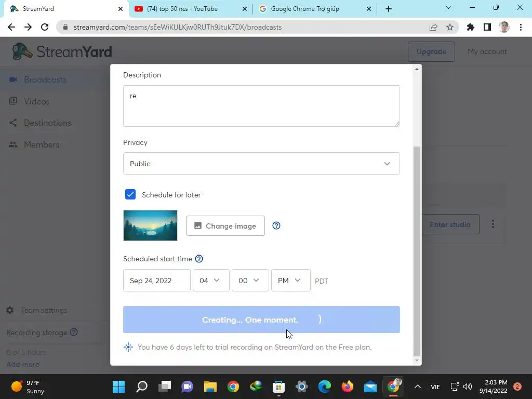Uncheck the Schedule for later checkbox
Screen dimensions: 532x399
pyautogui.click(x=130, y=194)
